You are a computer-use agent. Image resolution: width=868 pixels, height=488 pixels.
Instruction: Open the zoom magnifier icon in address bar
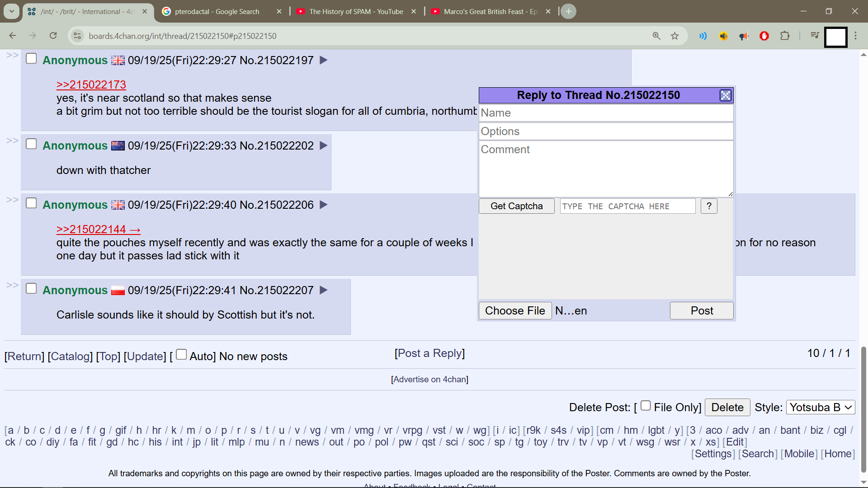click(x=656, y=36)
